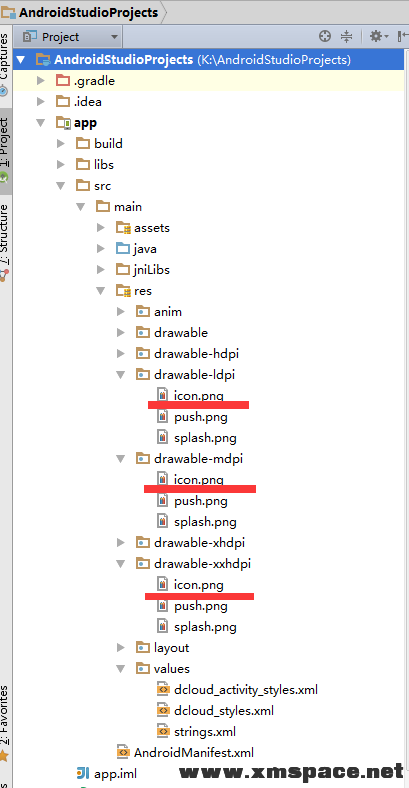The width and height of the screenshot is (409, 788).
Task: Select the drawable-xhdpi folder name
Action: tap(199, 543)
